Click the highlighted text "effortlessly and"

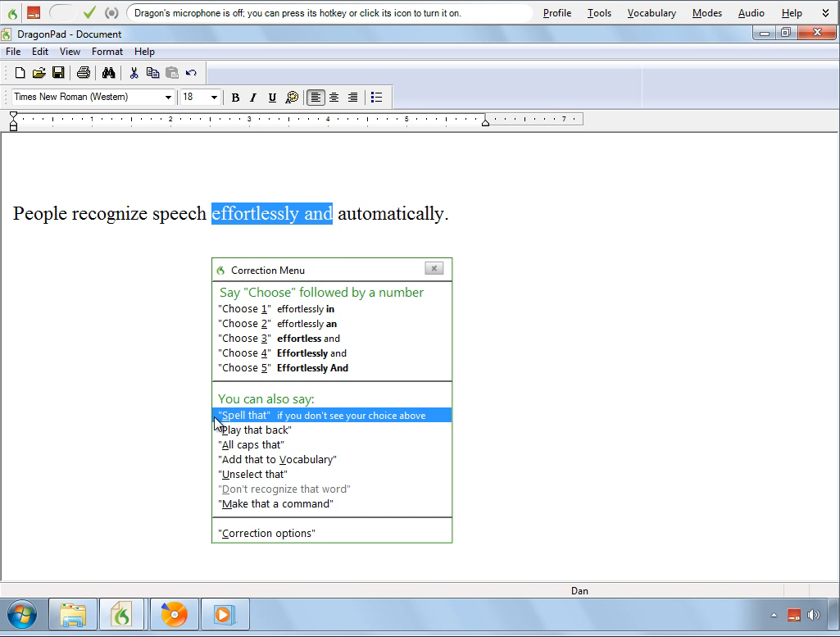[x=272, y=214]
